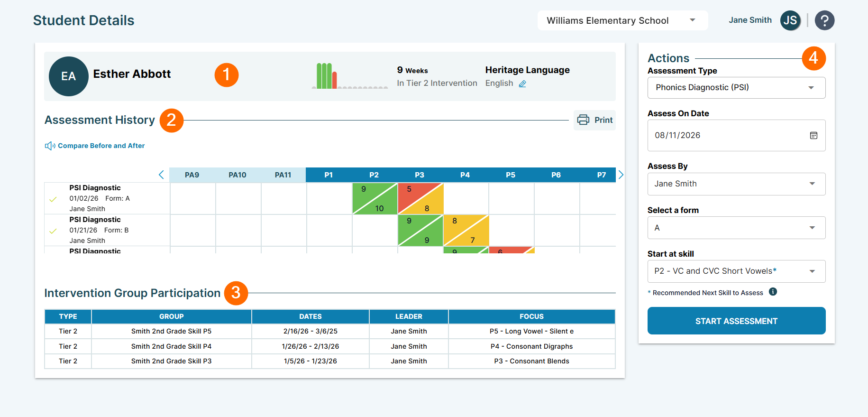Click Jane Smith username in header
Screen dimensions: 868x417
(x=750, y=20)
